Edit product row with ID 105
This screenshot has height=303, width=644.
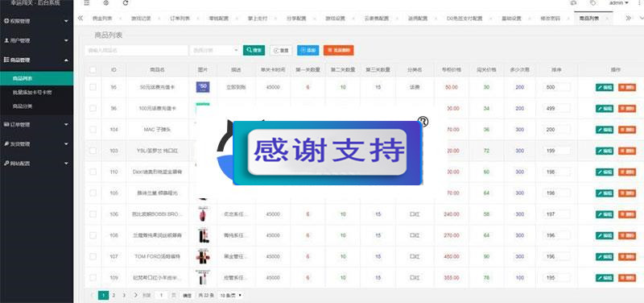coord(605,193)
